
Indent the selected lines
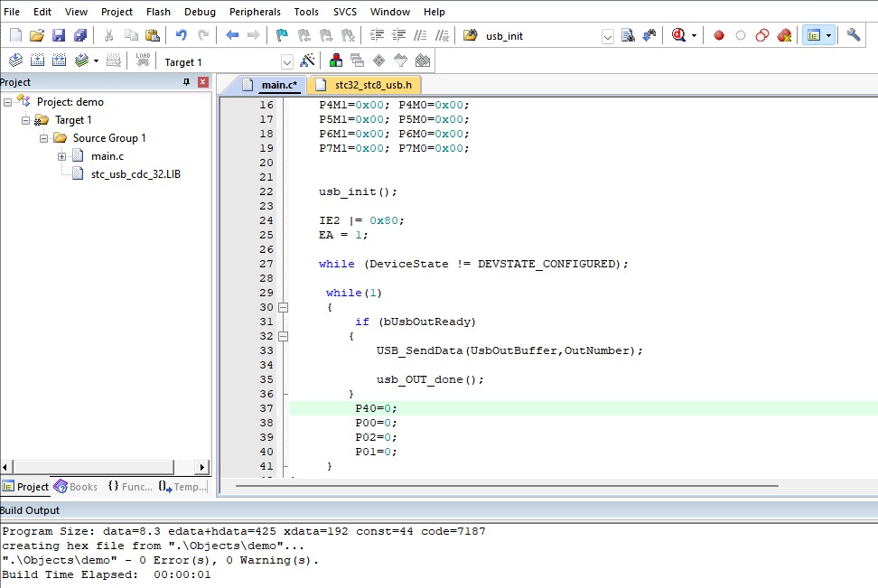[377, 35]
